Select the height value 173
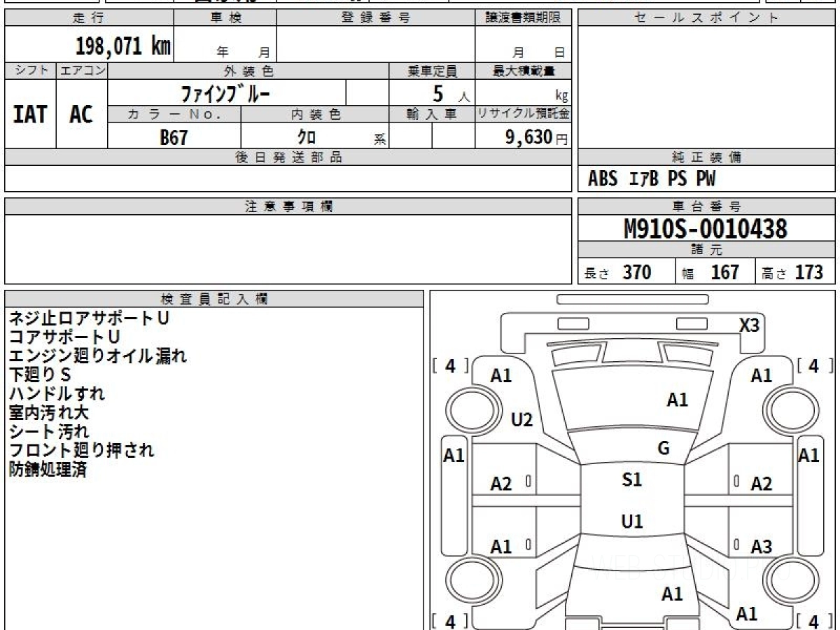 808,272
